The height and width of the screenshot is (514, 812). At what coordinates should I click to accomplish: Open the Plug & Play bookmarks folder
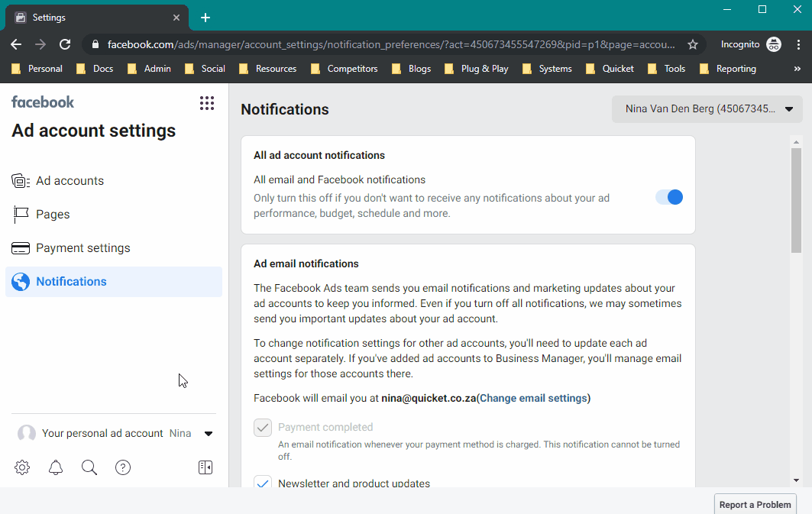(x=477, y=69)
